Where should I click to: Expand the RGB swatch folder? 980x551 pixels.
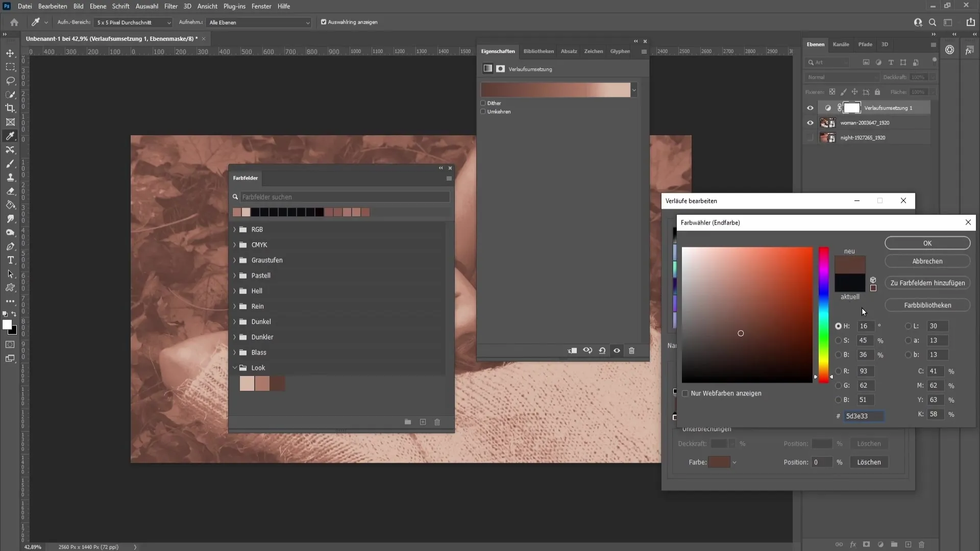point(235,230)
